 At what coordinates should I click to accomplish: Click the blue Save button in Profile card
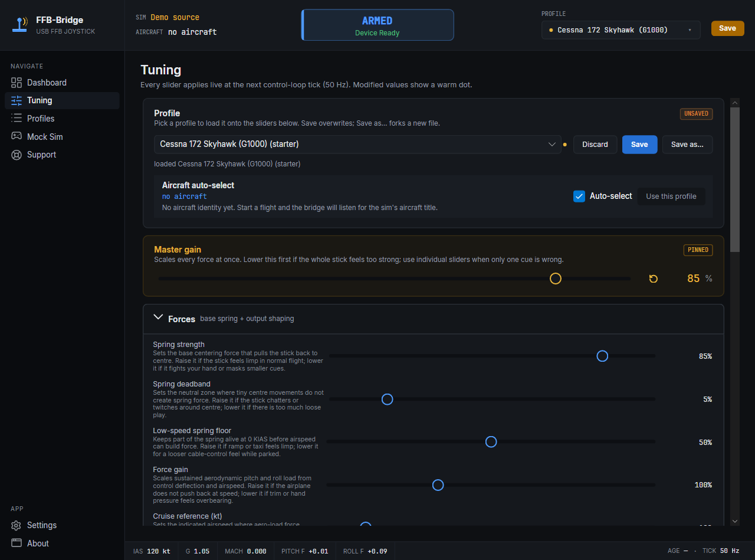pos(639,145)
